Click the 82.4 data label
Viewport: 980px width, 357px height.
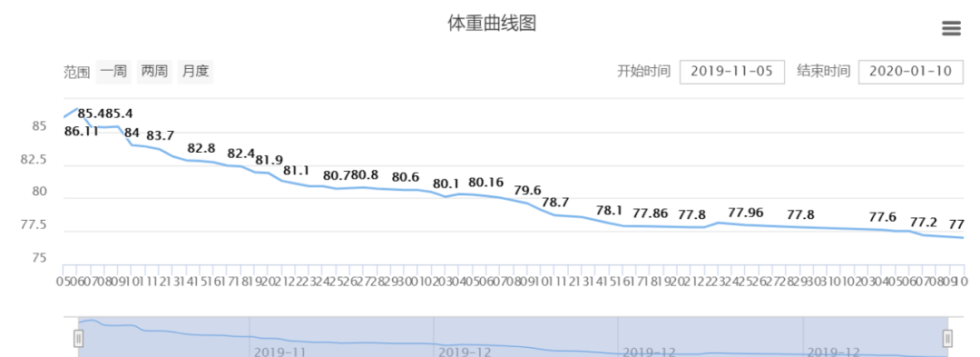pos(241,154)
